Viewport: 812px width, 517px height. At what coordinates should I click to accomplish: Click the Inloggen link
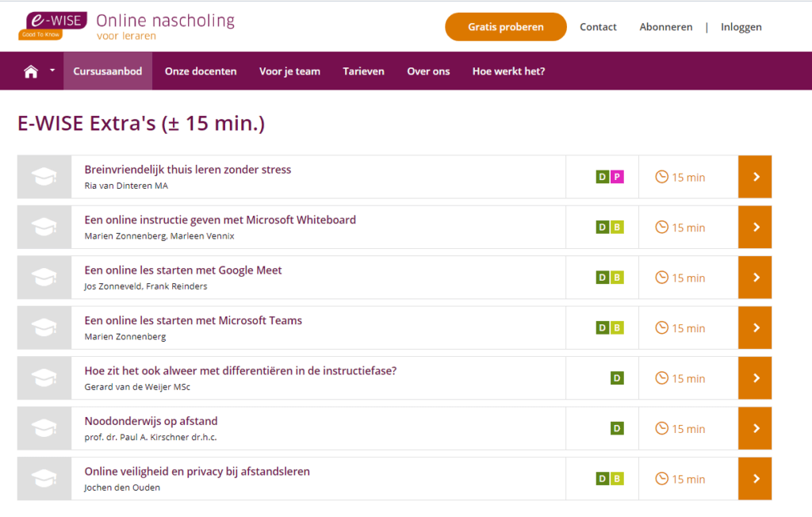[741, 27]
